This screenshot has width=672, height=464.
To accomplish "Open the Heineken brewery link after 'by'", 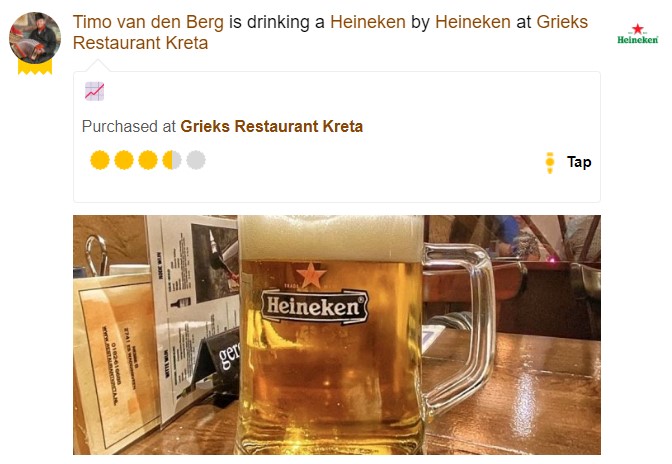I will [x=473, y=22].
